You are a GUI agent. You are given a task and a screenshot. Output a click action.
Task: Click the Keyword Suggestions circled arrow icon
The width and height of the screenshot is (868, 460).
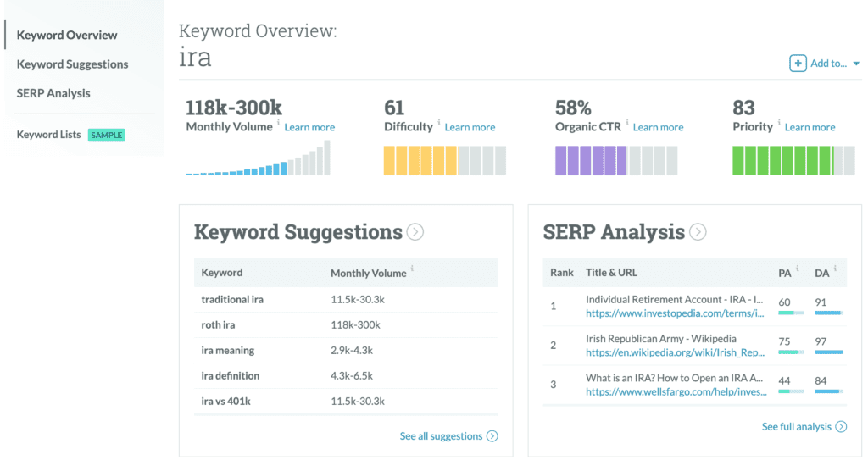pos(415,232)
